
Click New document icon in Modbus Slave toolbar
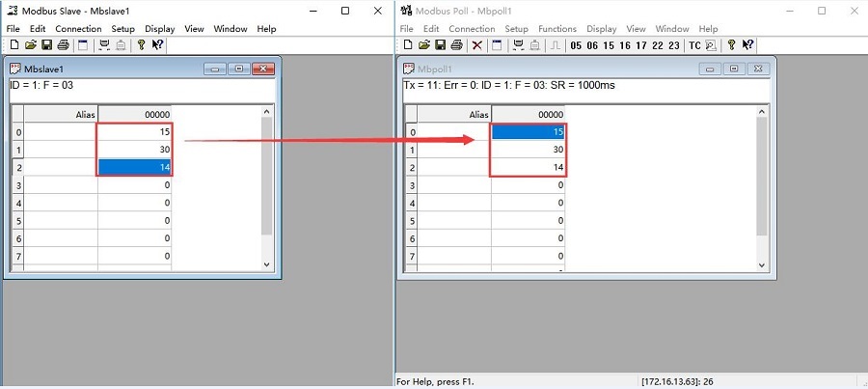(x=14, y=44)
